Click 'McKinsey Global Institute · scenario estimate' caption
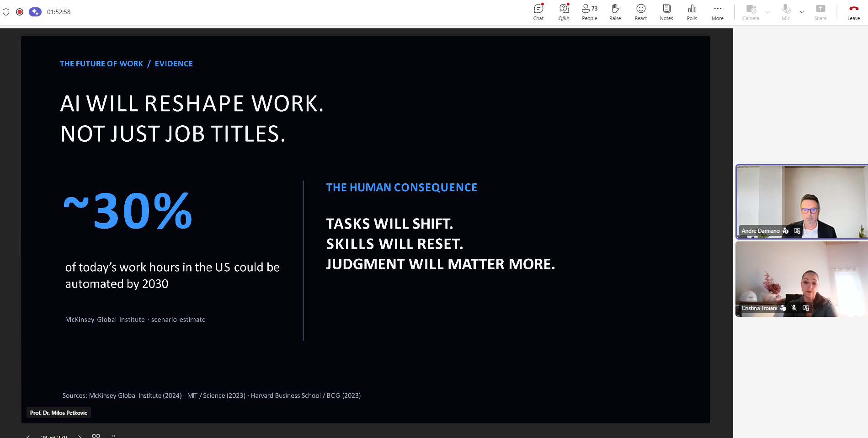Image resolution: width=868 pixels, height=438 pixels. point(135,320)
